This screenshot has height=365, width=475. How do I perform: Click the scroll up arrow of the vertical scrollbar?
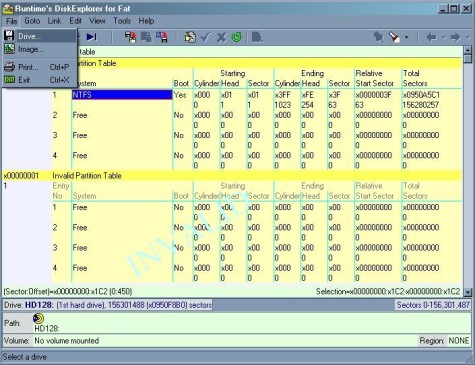point(468,50)
